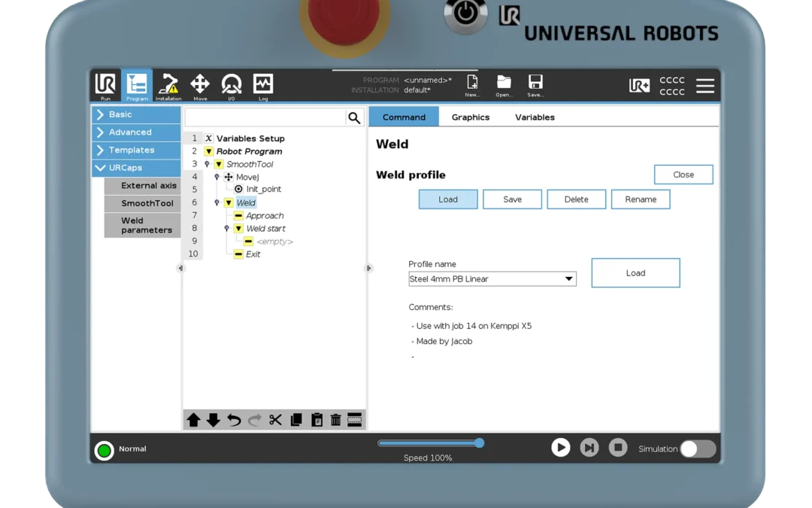Select the Exit tree node

[253, 254]
